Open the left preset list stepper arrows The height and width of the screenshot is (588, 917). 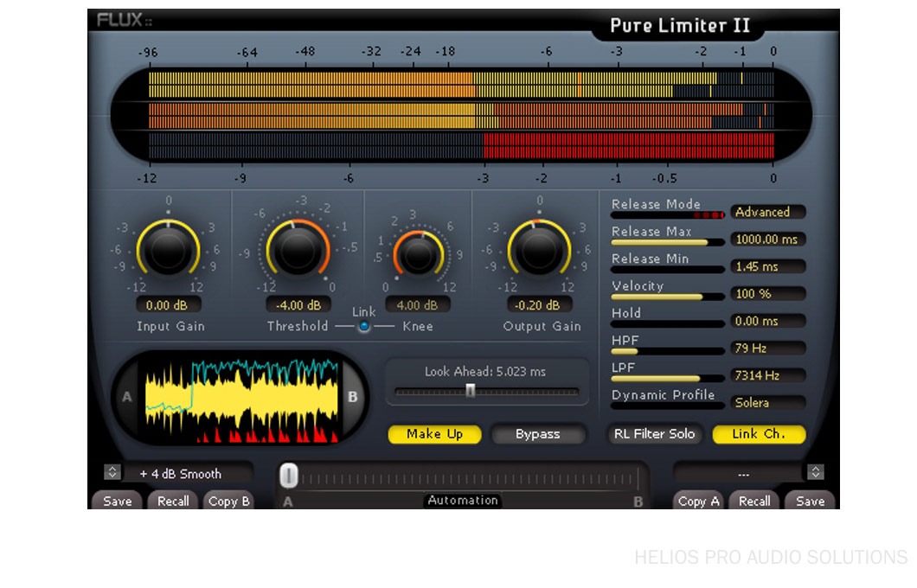[x=111, y=473]
